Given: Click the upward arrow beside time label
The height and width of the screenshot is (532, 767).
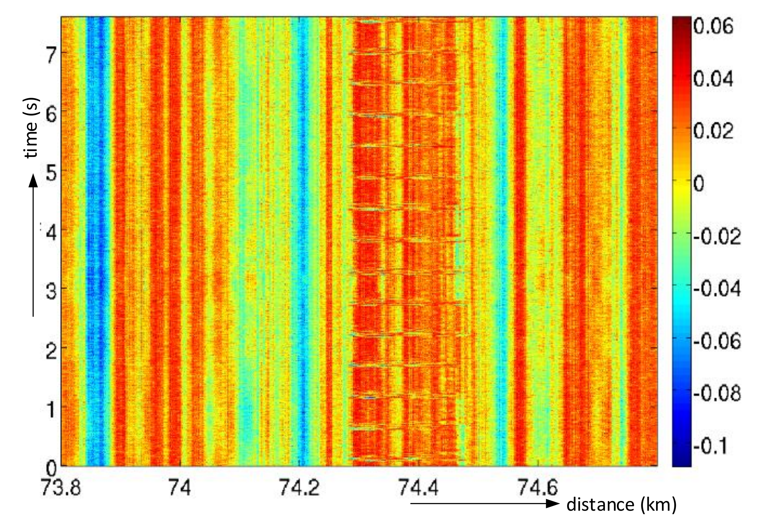Looking at the screenshot, I should pyautogui.click(x=33, y=245).
